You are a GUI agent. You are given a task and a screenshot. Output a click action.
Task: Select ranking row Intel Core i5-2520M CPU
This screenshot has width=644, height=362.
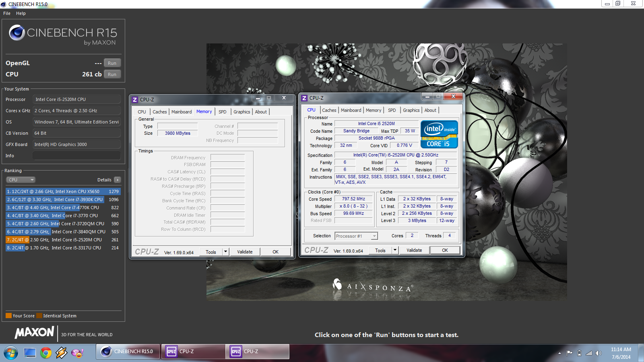[x=63, y=240]
